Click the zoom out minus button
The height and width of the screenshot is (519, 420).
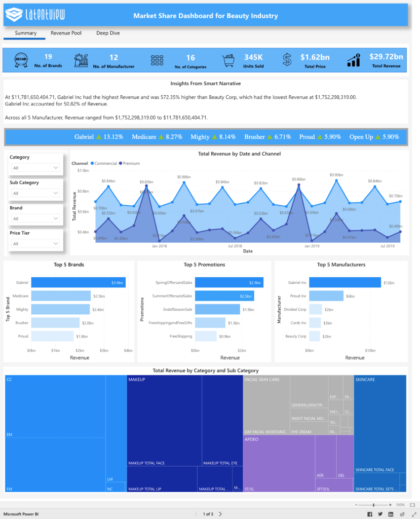tap(356, 505)
